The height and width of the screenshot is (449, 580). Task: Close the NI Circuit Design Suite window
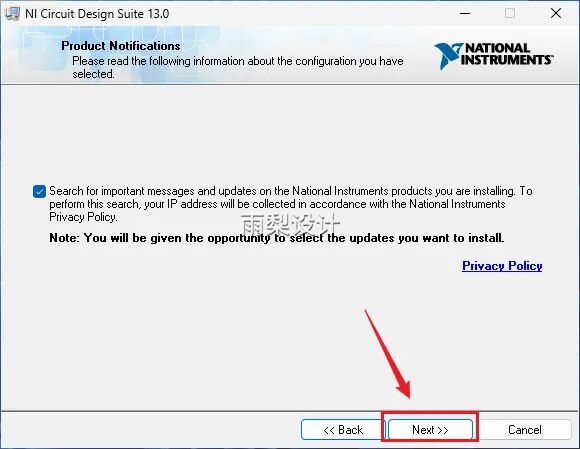pos(556,13)
